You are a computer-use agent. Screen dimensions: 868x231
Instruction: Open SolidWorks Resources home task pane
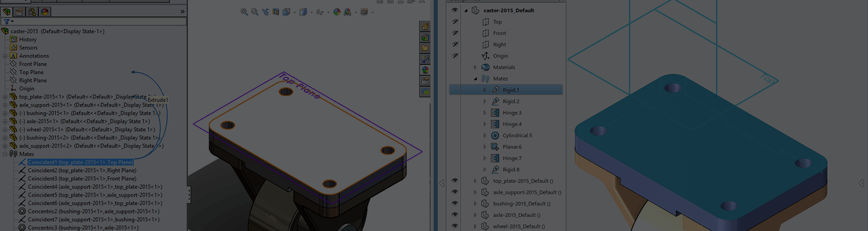[425, 26]
